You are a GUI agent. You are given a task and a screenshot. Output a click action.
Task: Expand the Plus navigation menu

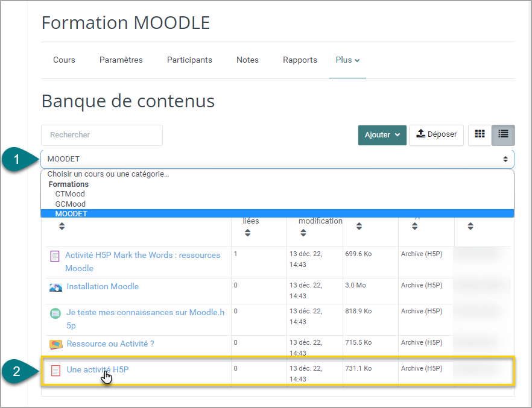pos(347,60)
